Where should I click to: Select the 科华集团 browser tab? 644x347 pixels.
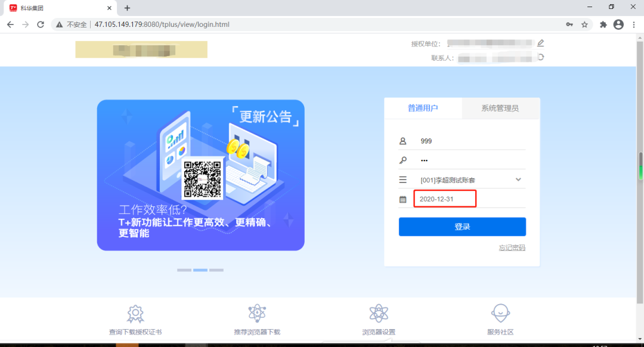(60, 8)
